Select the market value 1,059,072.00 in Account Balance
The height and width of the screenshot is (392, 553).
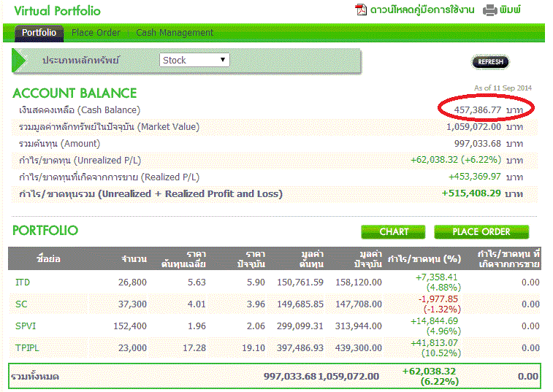click(473, 127)
